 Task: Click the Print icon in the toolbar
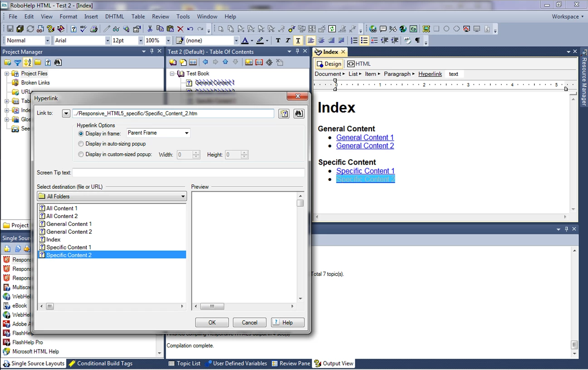point(94,29)
